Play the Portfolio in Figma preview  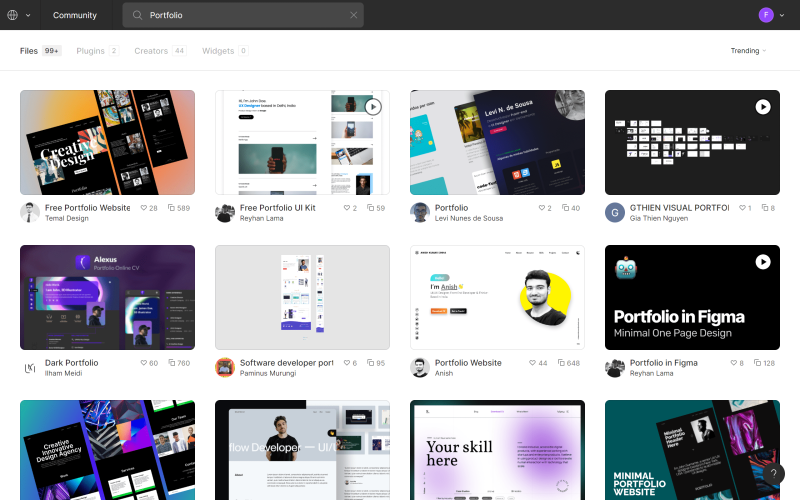tap(763, 262)
